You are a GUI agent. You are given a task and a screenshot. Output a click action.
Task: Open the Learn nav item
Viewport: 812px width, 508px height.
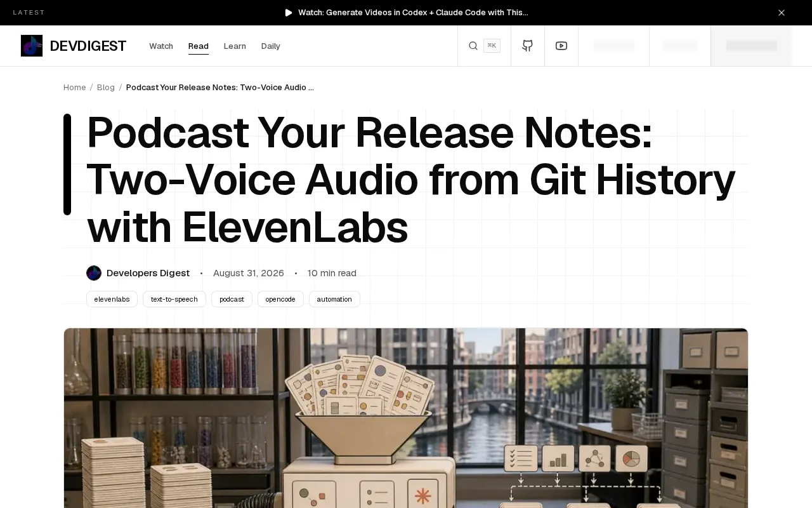[x=235, y=46]
